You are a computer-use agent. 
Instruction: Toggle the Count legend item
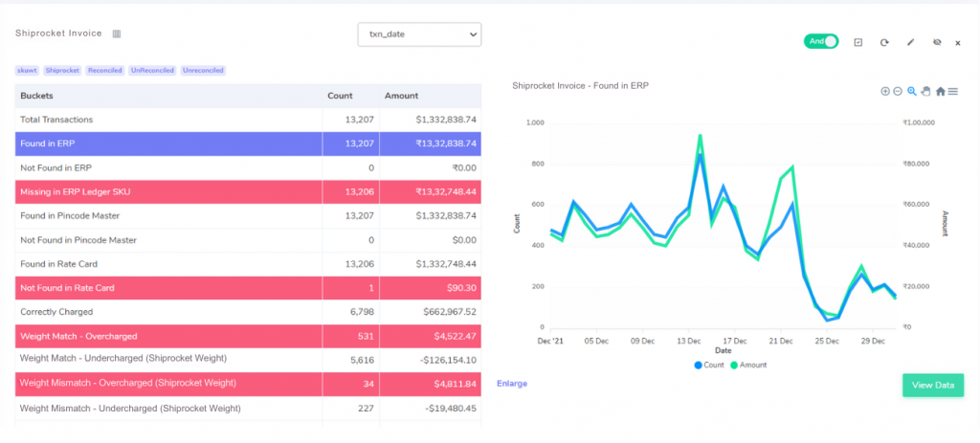(x=709, y=365)
